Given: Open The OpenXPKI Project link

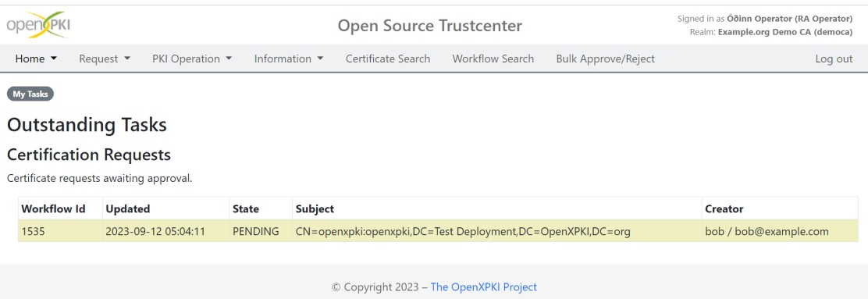Looking at the screenshot, I should 484,287.
